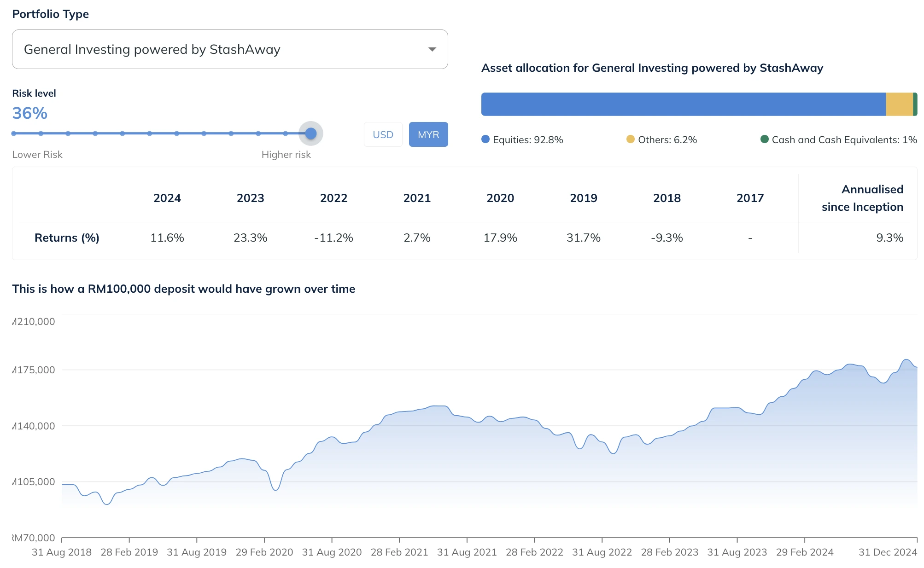Click the 2.7% return value

(417, 238)
